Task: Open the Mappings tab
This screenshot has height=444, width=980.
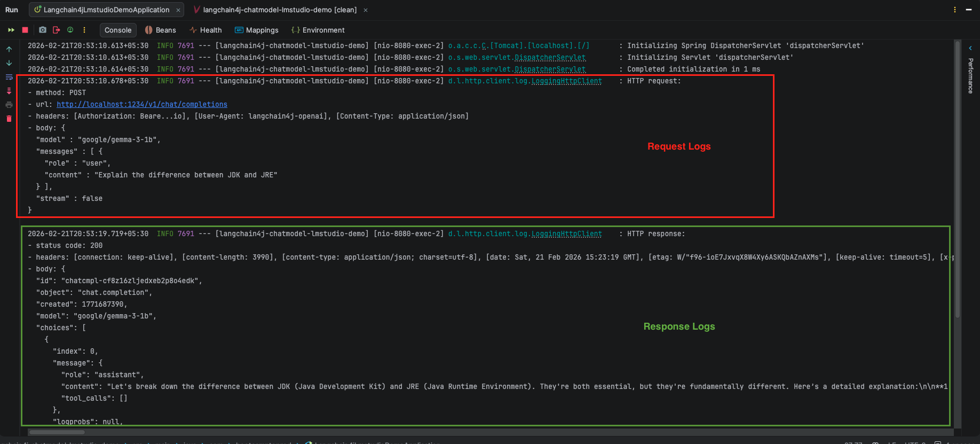Action: pyautogui.click(x=257, y=30)
